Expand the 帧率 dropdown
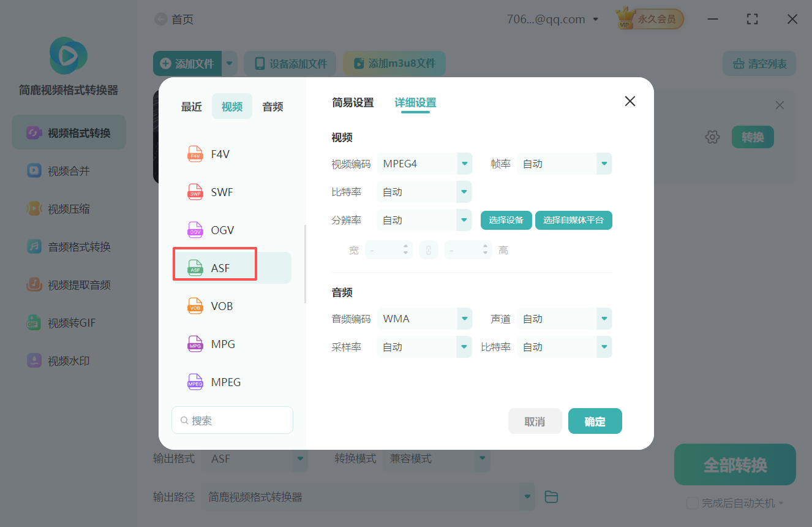 coord(564,164)
